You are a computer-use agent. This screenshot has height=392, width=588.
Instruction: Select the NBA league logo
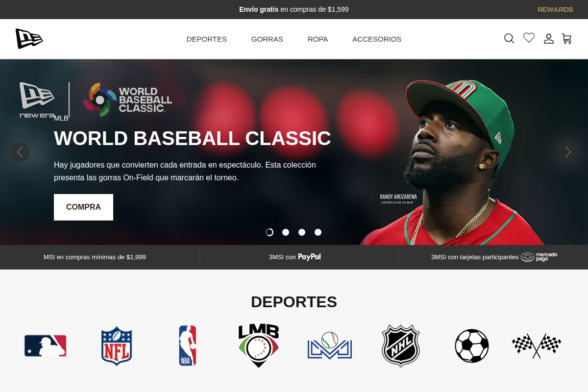187,345
